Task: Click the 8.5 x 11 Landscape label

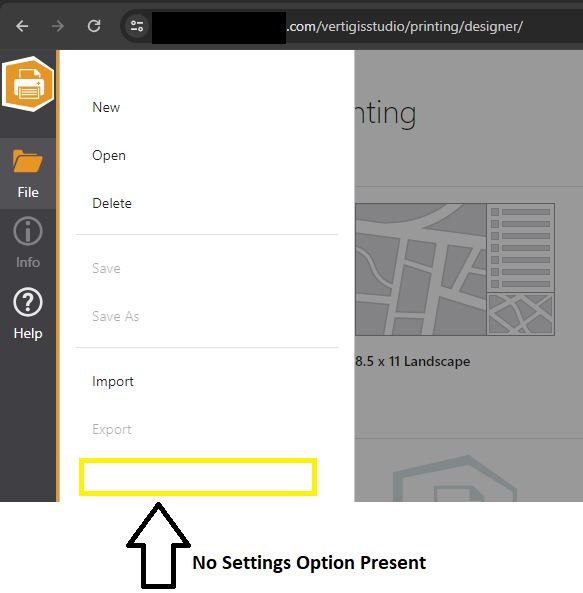Action: (412, 361)
